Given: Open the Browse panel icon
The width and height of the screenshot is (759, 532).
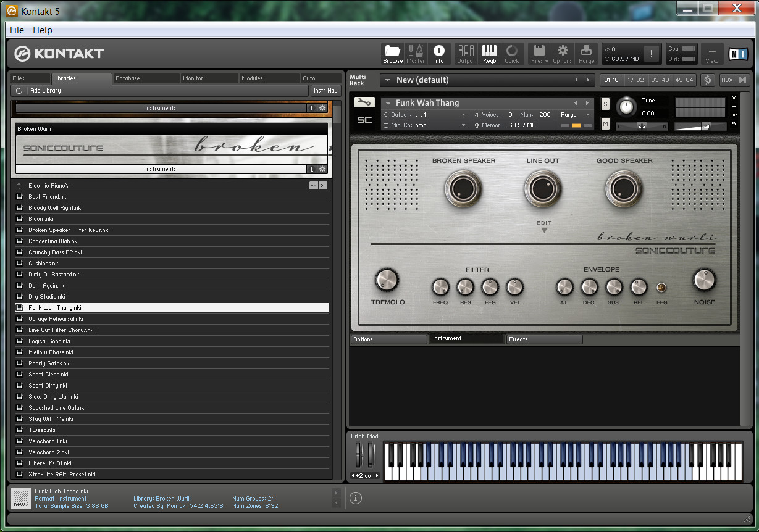Looking at the screenshot, I should (393, 53).
